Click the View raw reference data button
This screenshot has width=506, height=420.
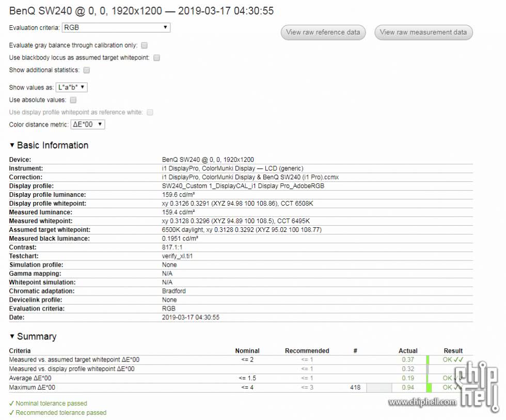(x=323, y=32)
